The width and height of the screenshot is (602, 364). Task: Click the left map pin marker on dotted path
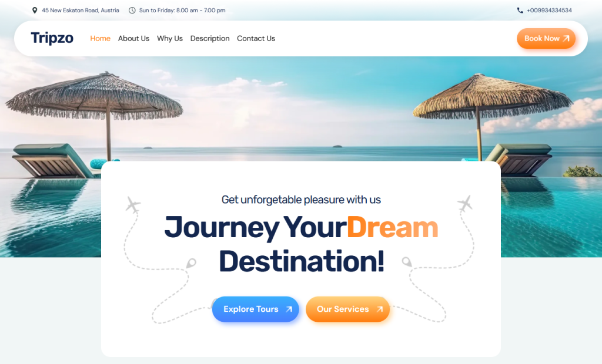click(191, 263)
